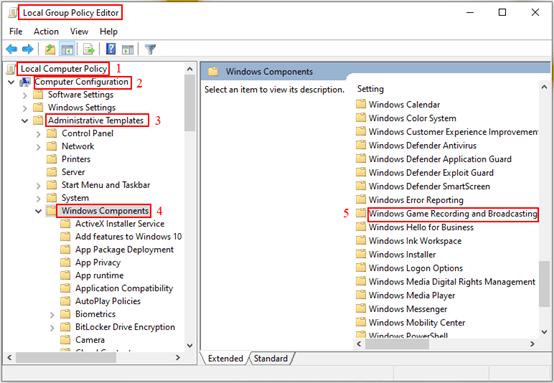Select Windows Ink Workspace

415,241
